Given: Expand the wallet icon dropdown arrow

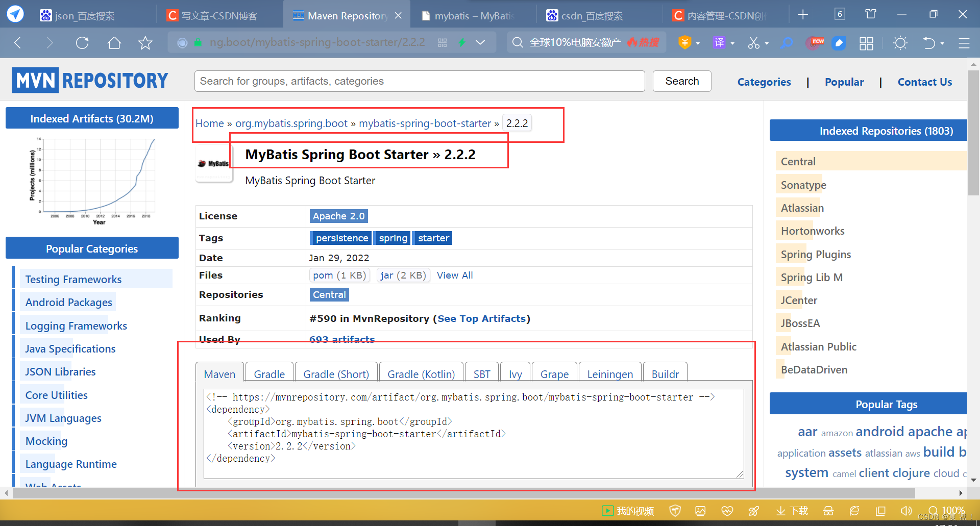Looking at the screenshot, I should point(698,43).
